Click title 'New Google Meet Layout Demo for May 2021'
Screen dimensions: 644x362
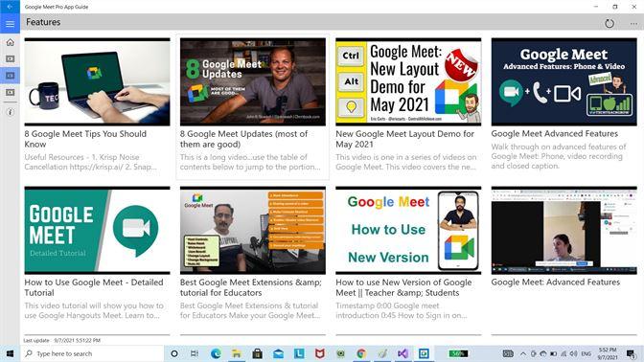click(x=404, y=139)
